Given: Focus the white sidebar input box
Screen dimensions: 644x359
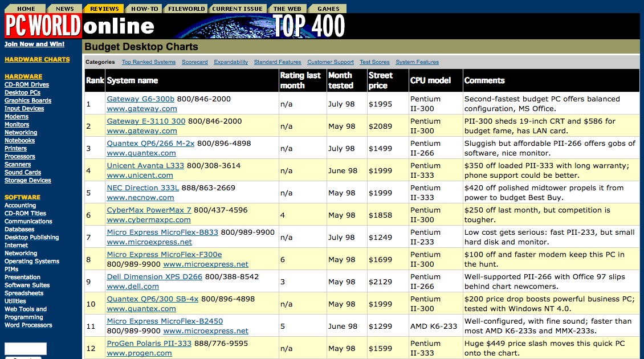Looking at the screenshot, I should (x=26, y=349).
